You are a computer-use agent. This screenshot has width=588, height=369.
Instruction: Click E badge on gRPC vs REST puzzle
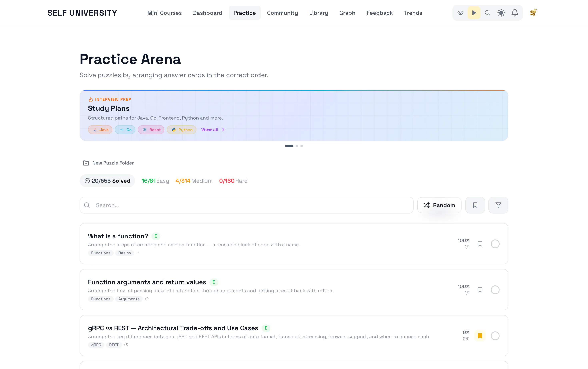click(x=266, y=328)
